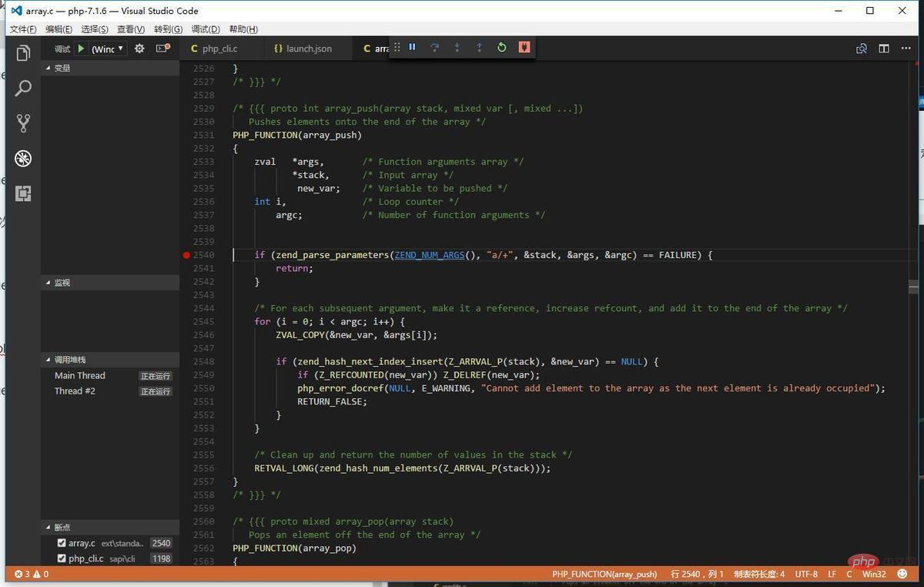
Task: Click the array.c breakpoint entry name
Action: (82, 543)
